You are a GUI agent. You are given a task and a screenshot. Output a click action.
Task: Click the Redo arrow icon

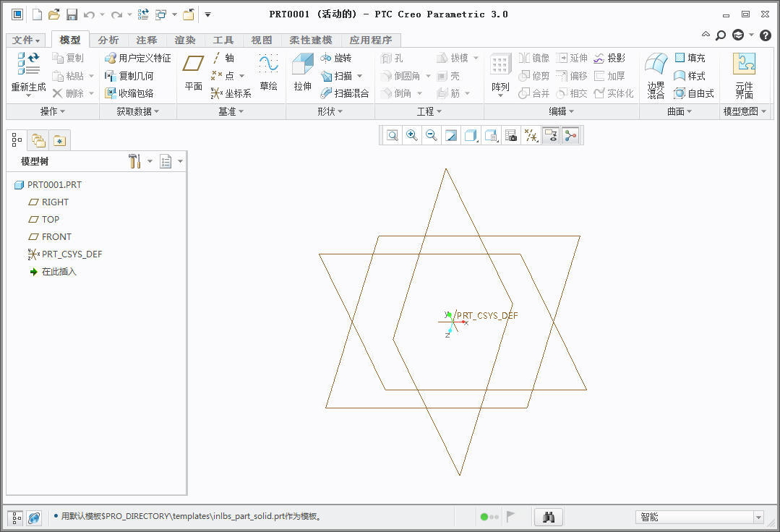116,15
